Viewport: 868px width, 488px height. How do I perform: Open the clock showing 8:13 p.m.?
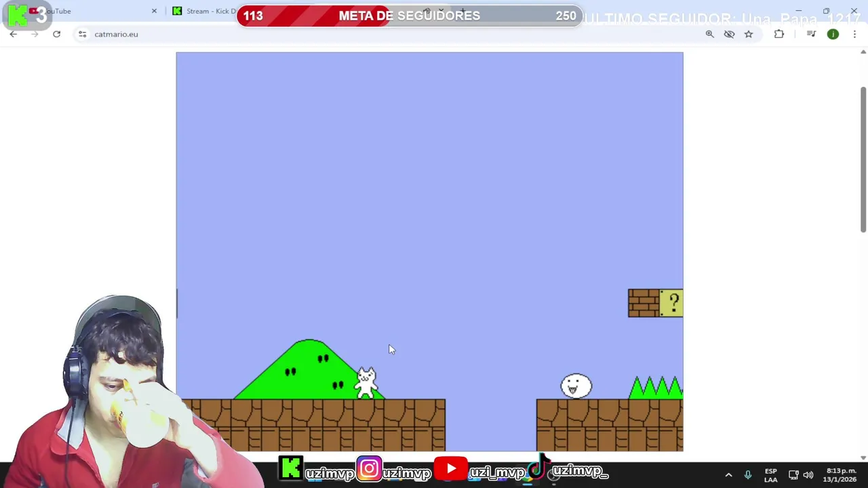[x=840, y=475]
